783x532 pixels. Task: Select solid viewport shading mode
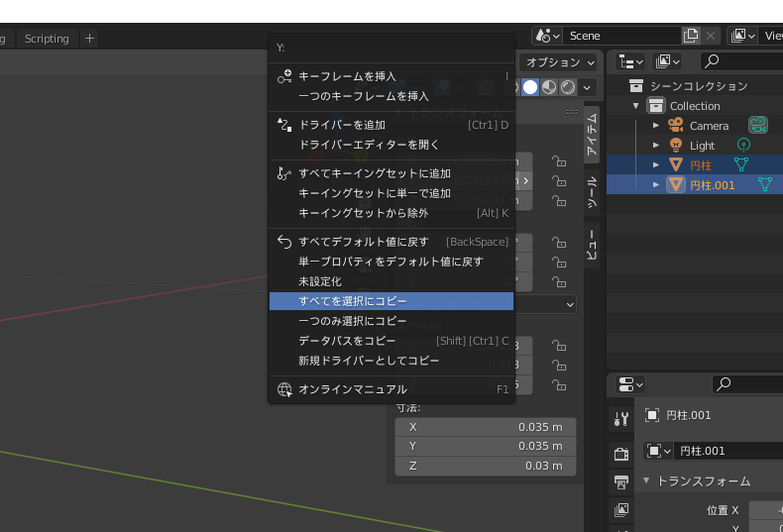530,87
